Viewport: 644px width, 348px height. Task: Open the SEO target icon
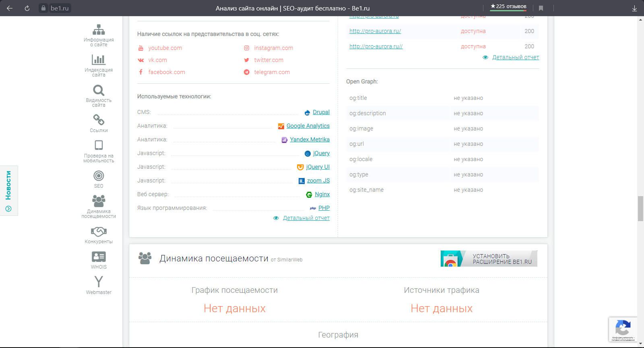(x=99, y=176)
